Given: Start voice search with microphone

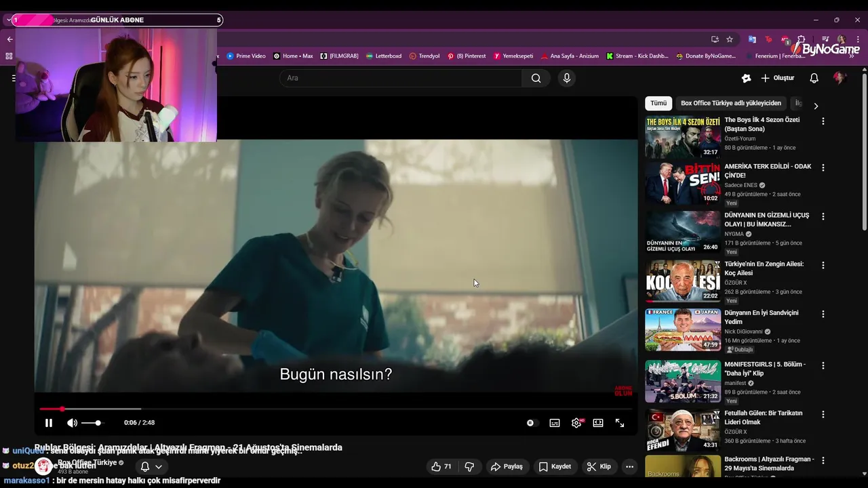Looking at the screenshot, I should click(567, 78).
